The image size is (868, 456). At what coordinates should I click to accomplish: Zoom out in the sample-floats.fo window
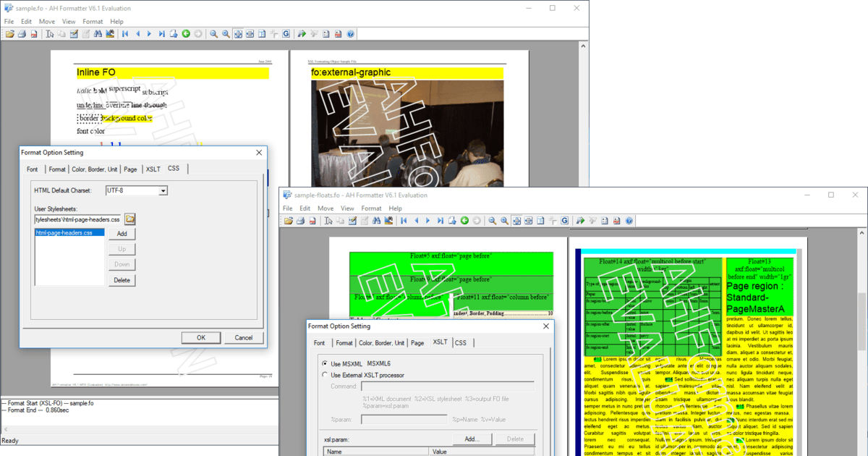[x=492, y=221]
